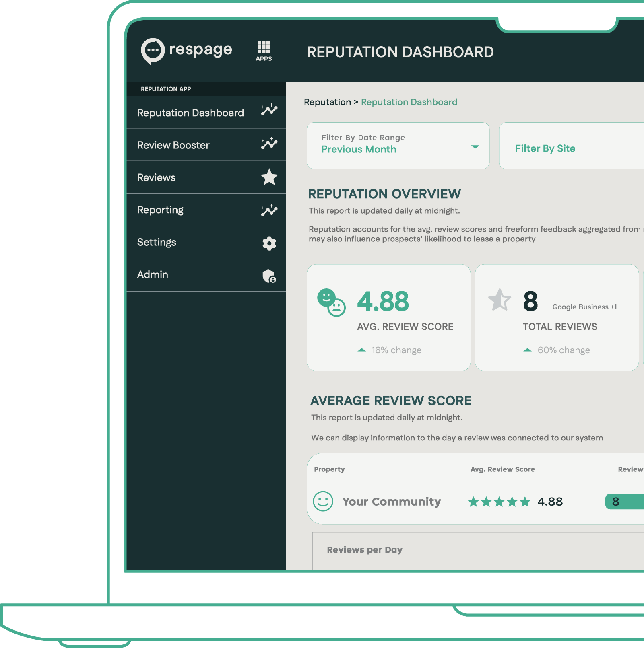
Task: Click the date range dropdown arrow
Action: [x=475, y=147]
